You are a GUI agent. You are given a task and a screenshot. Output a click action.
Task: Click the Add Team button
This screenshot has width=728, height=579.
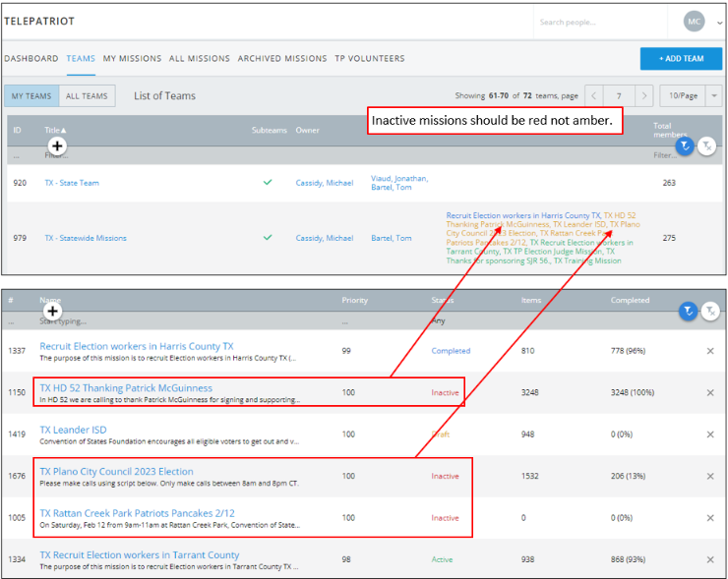click(681, 59)
